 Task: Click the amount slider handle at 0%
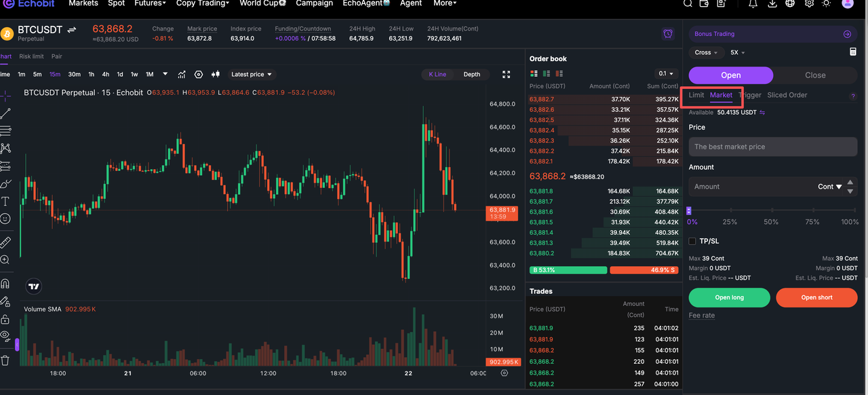689,211
